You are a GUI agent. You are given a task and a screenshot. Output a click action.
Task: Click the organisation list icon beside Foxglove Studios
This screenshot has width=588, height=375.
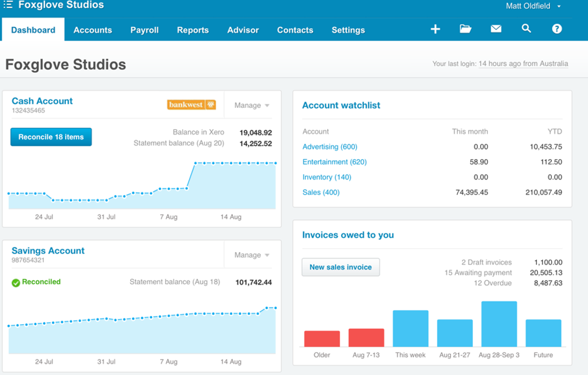(8, 5)
